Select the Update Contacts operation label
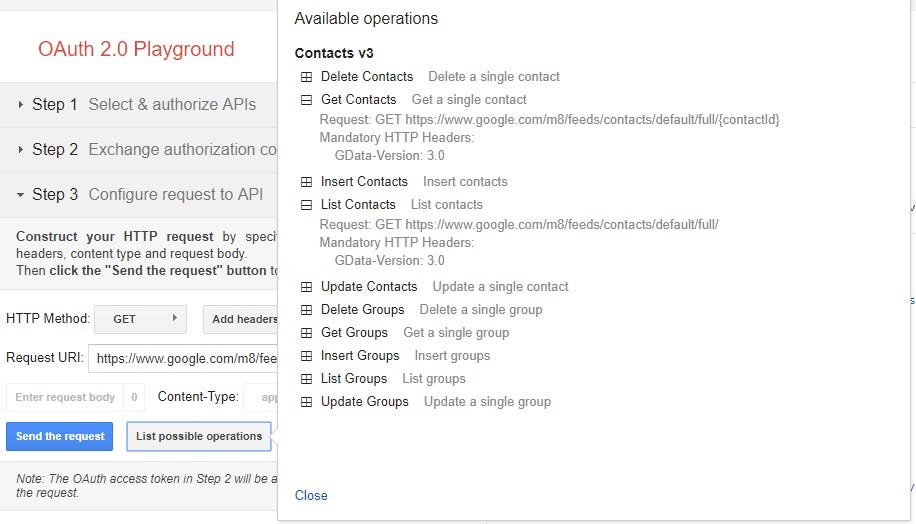The width and height of the screenshot is (916, 524). 369,286
